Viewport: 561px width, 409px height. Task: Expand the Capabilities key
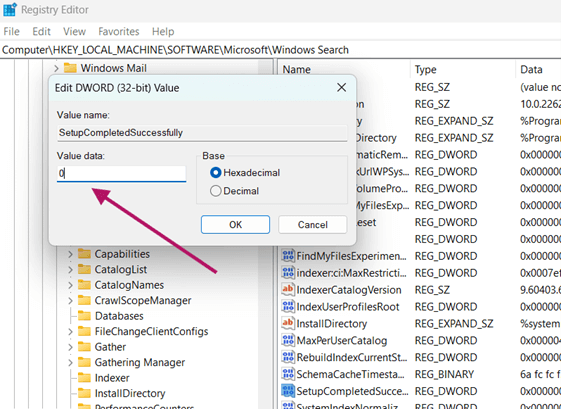pyautogui.click(x=70, y=254)
